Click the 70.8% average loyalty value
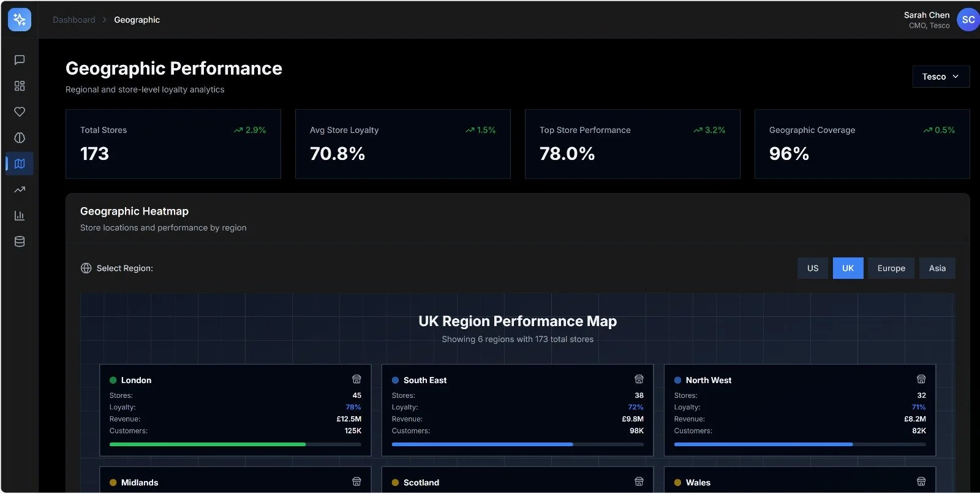This screenshot has height=494, width=980. click(x=337, y=154)
